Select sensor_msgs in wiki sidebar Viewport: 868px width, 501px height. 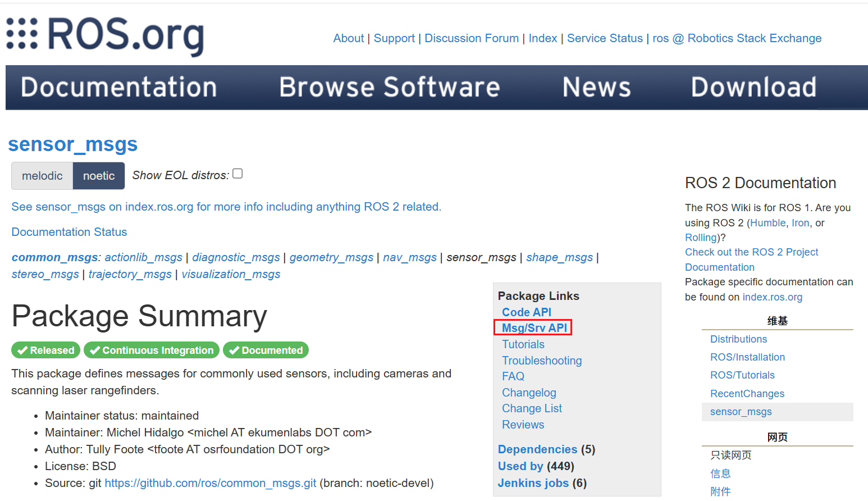tap(741, 412)
